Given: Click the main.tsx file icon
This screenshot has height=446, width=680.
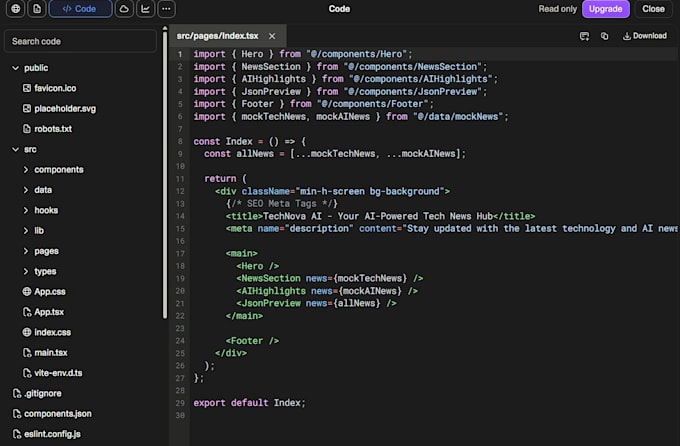Looking at the screenshot, I should (27, 353).
